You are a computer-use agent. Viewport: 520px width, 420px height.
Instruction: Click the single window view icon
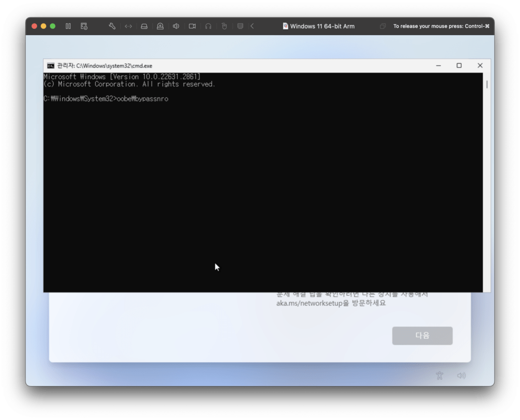[382, 26]
